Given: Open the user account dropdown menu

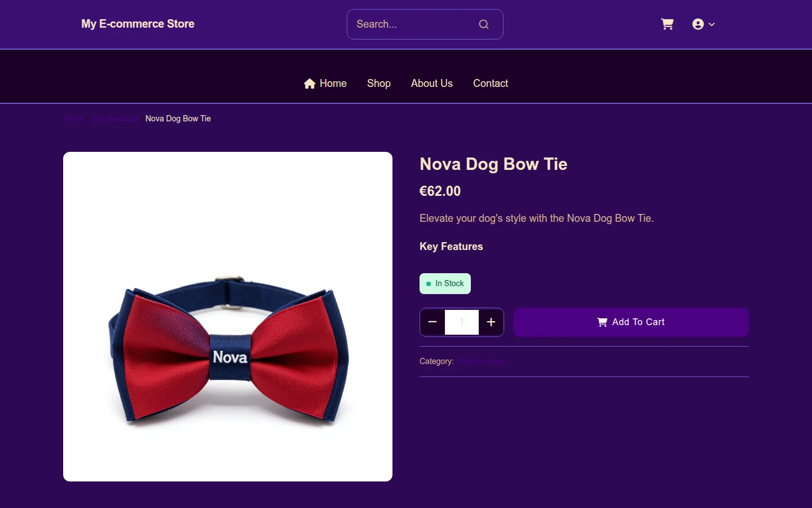Looking at the screenshot, I should tap(703, 24).
